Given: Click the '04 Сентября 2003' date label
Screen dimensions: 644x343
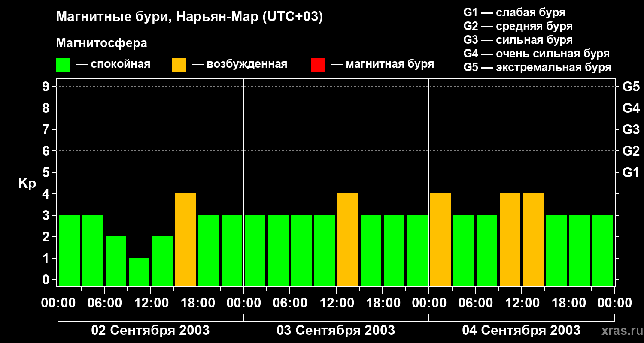Looking at the screenshot, I should [521, 331].
